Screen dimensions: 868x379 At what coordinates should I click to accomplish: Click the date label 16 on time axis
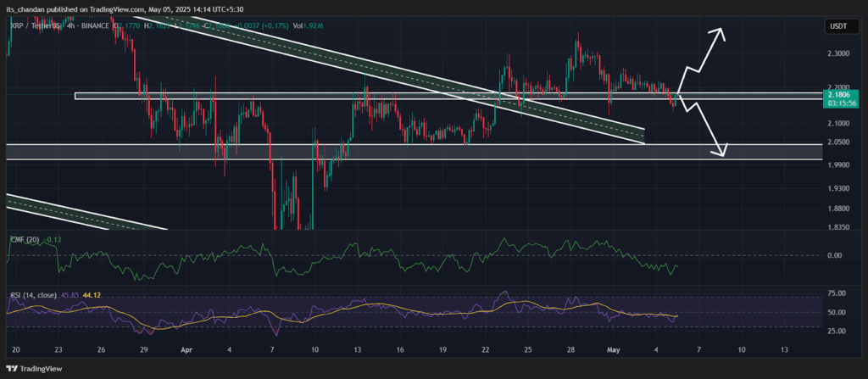click(x=400, y=350)
